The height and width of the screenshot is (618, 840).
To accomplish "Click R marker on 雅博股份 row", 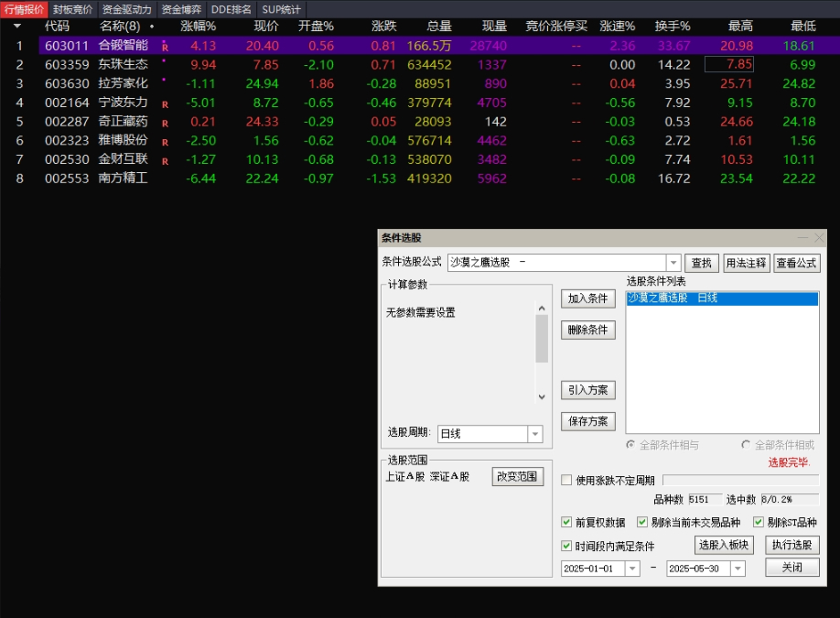I will click(165, 143).
